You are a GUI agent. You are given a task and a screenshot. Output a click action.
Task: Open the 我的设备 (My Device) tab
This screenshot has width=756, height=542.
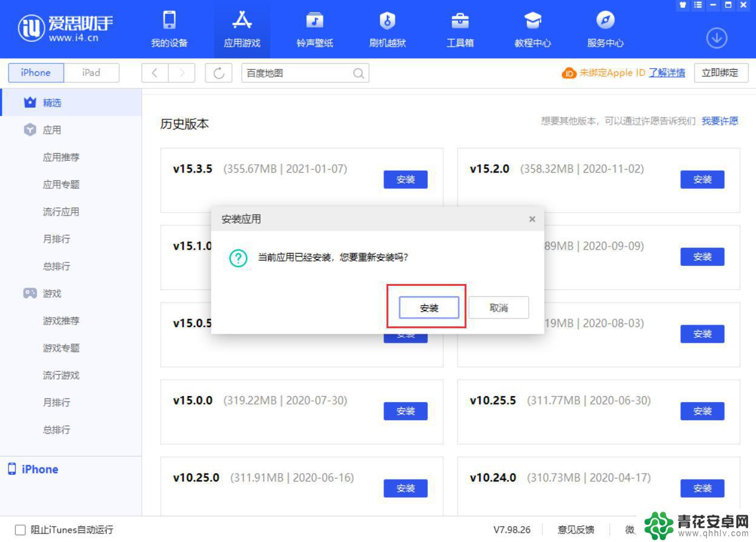pyautogui.click(x=169, y=29)
